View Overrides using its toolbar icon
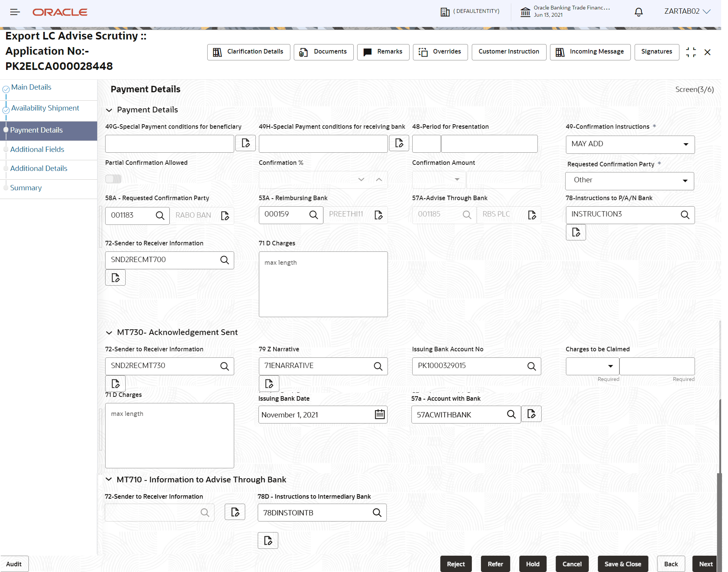 pyautogui.click(x=440, y=52)
